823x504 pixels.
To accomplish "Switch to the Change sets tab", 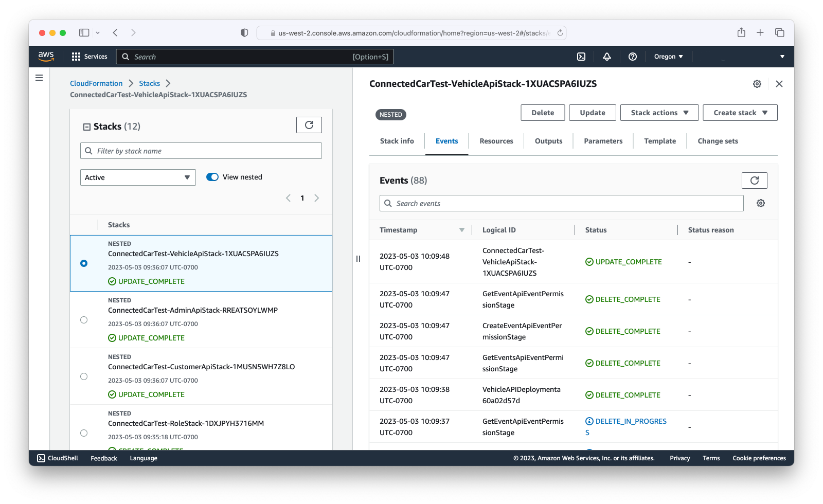I will point(718,141).
